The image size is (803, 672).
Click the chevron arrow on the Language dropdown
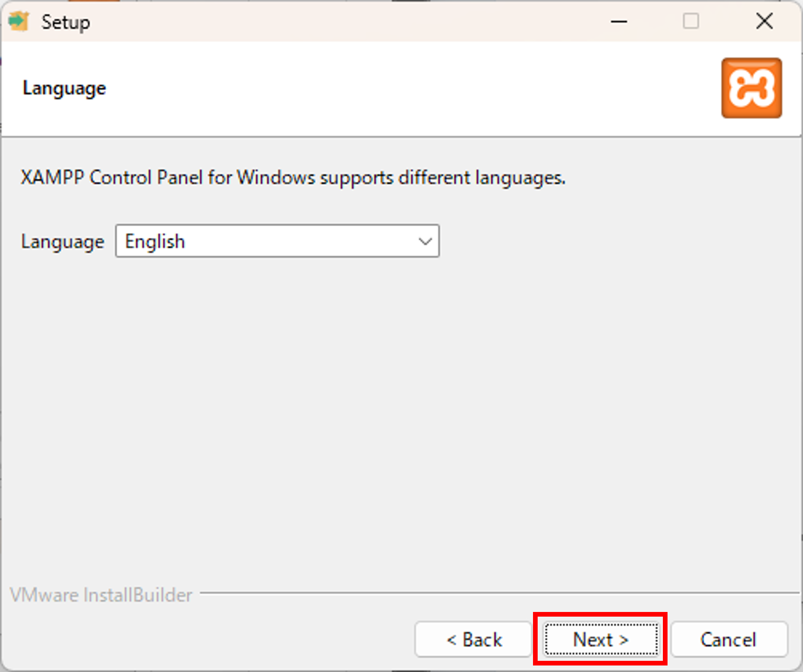coord(425,241)
